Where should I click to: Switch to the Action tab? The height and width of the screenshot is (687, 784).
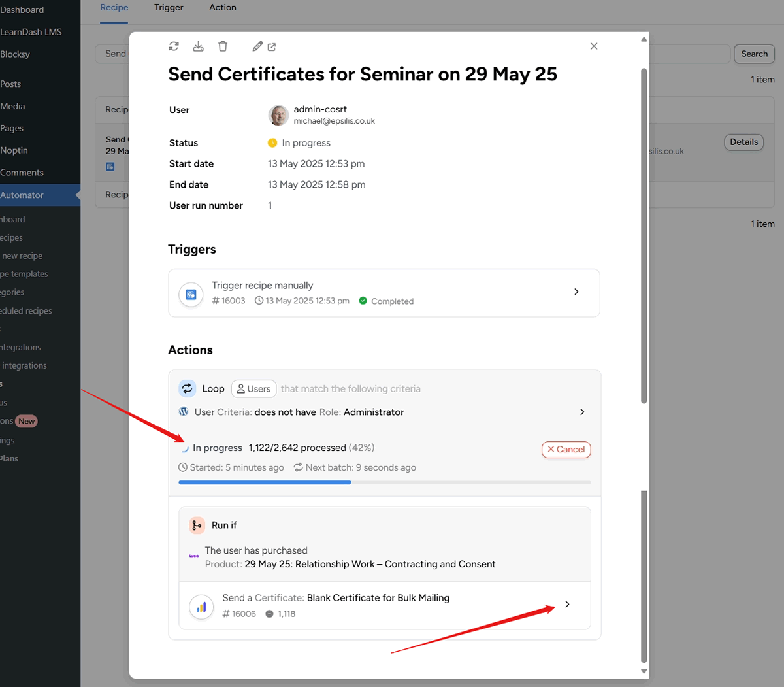pos(223,8)
